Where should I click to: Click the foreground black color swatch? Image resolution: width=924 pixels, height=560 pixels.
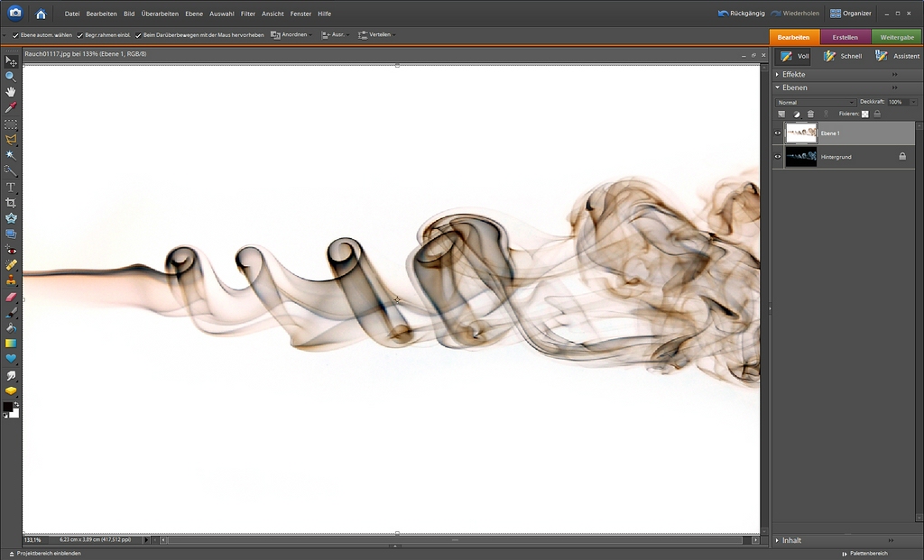(x=7, y=407)
